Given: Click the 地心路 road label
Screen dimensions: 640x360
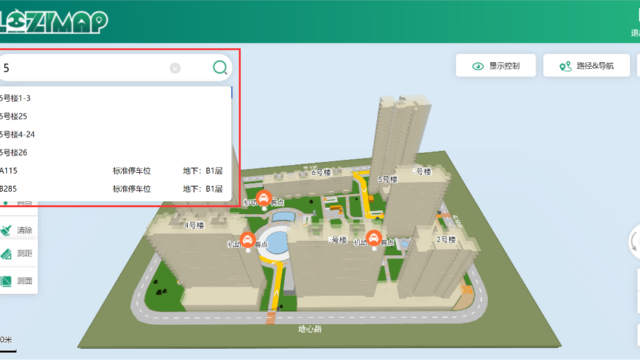Looking at the screenshot, I should pos(310,329).
